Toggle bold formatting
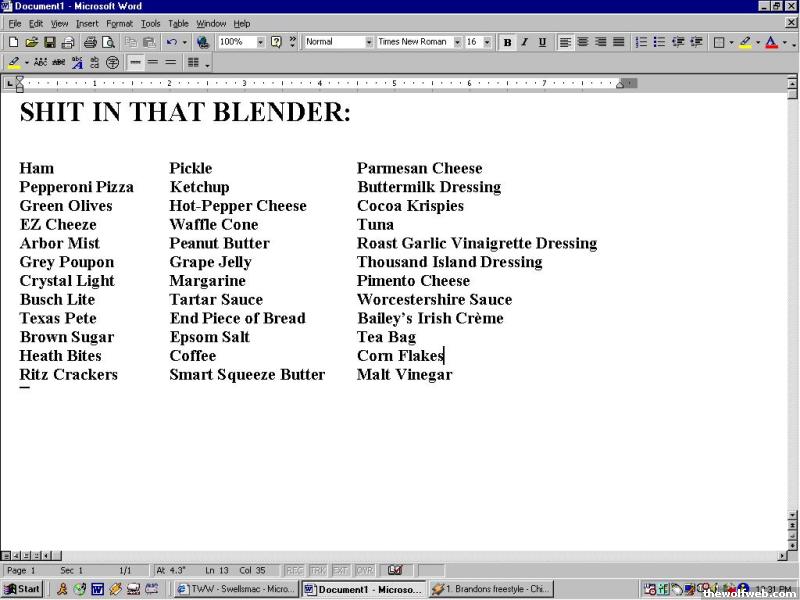Screen dimensions: 800x600 point(507,42)
